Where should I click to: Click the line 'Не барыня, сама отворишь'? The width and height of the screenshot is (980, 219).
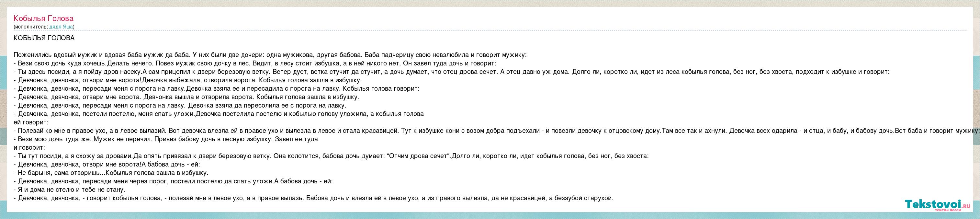point(111,173)
